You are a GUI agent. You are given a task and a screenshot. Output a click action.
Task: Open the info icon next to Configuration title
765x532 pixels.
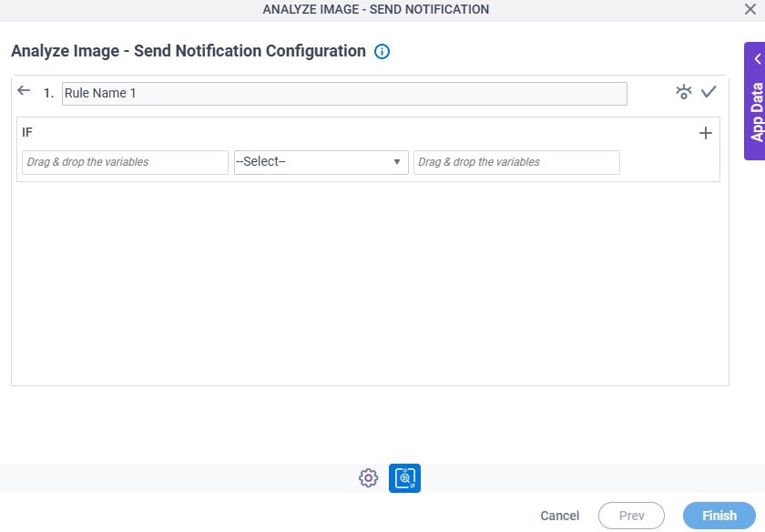[382, 51]
